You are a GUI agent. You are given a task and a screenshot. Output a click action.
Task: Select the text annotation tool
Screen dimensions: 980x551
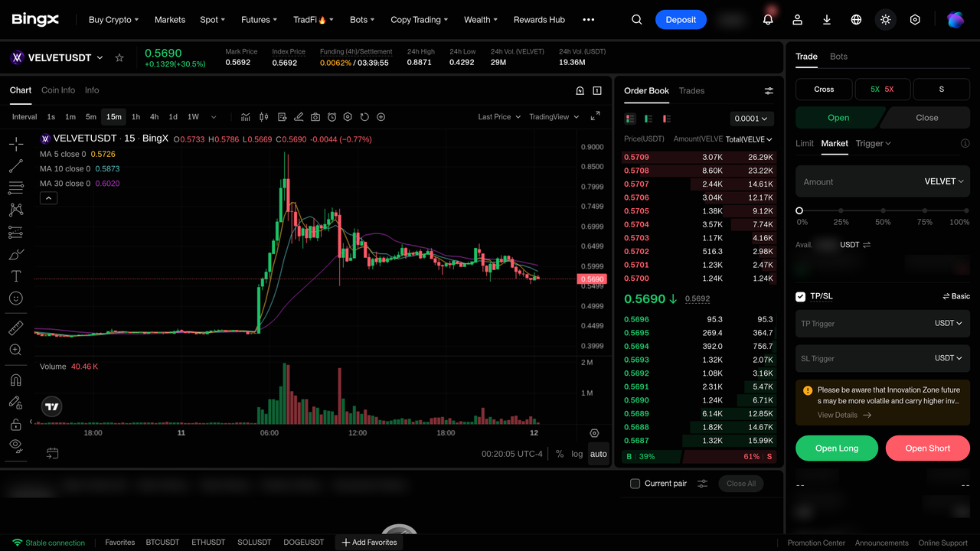15,276
